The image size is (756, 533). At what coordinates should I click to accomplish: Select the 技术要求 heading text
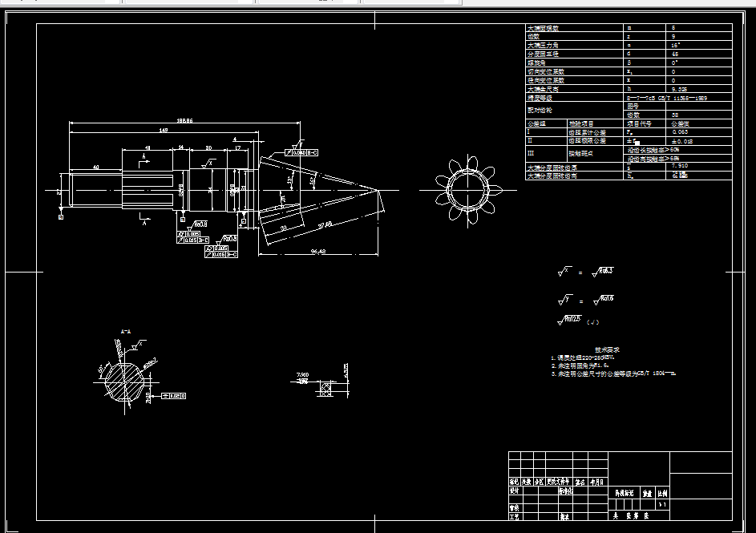tap(607, 350)
